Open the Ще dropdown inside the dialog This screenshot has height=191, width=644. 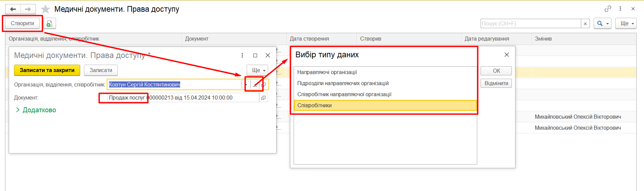[257, 70]
